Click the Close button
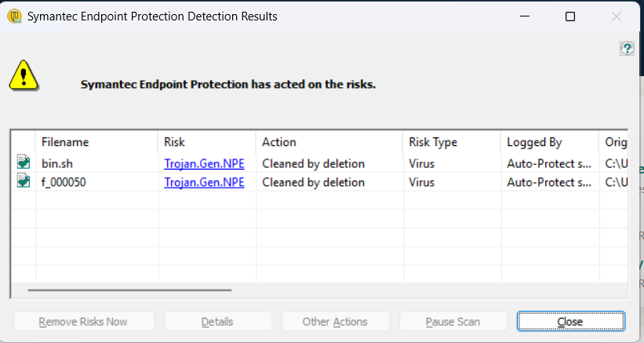Viewport: 644px width, 343px height. point(571,321)
